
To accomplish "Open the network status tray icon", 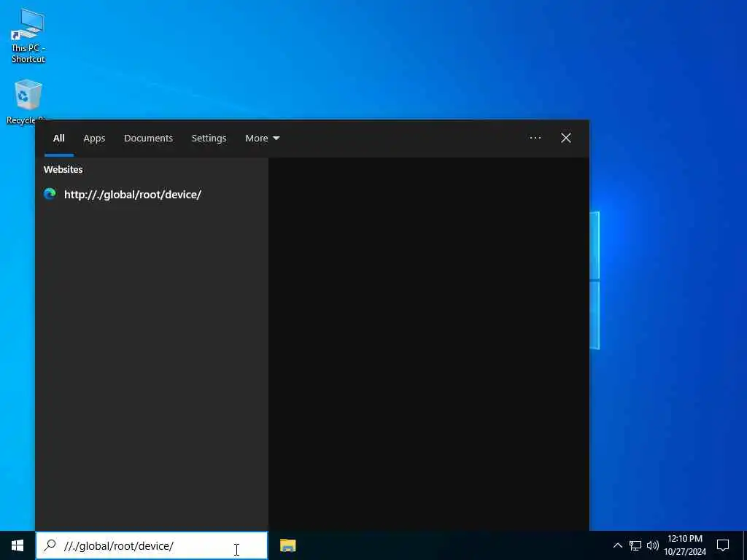I will [635, 545].
